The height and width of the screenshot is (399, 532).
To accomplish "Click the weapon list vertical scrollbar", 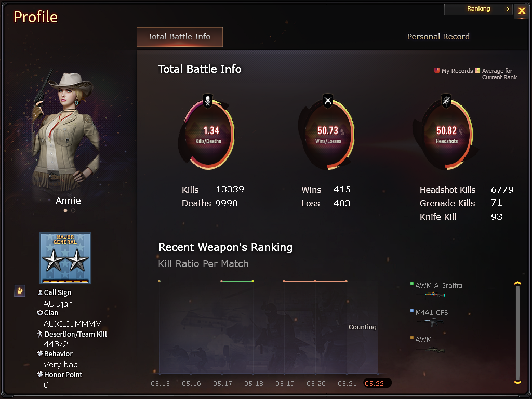I will pyautogui.click(x=518, y=332).
